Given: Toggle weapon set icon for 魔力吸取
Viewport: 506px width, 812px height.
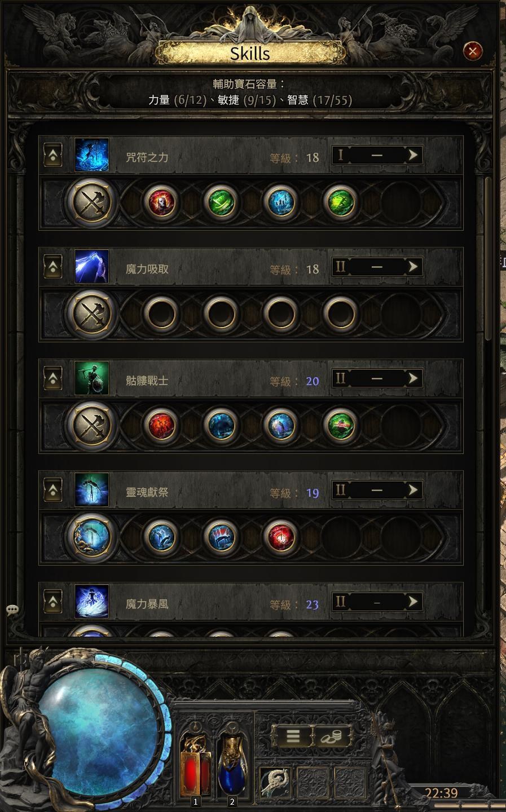Looking at the screenshot, I should click(91, 314).
